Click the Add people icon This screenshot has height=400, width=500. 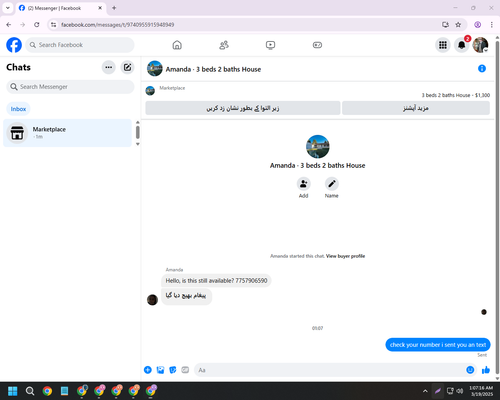point(303,184)
